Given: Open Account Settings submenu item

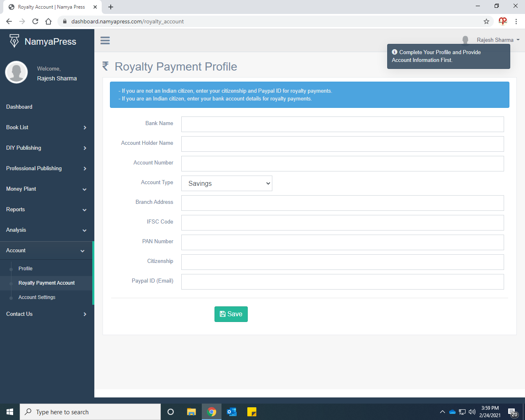Looking at the screenshot, I should (x=37, y=297).
